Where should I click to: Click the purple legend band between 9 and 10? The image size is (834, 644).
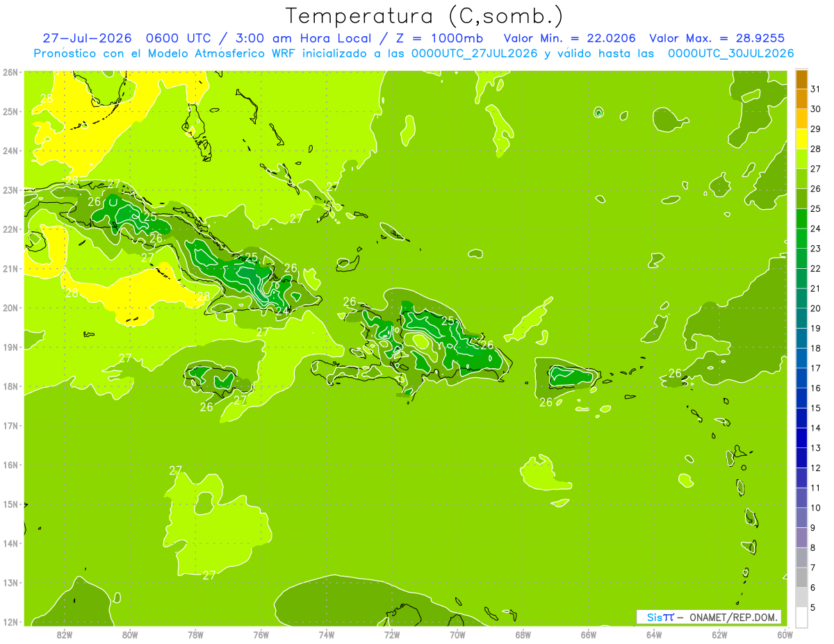(802, 518)
